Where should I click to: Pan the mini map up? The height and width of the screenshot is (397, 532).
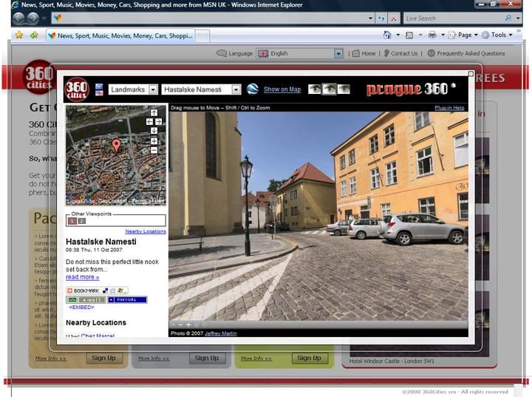click(x=154, y=113)
